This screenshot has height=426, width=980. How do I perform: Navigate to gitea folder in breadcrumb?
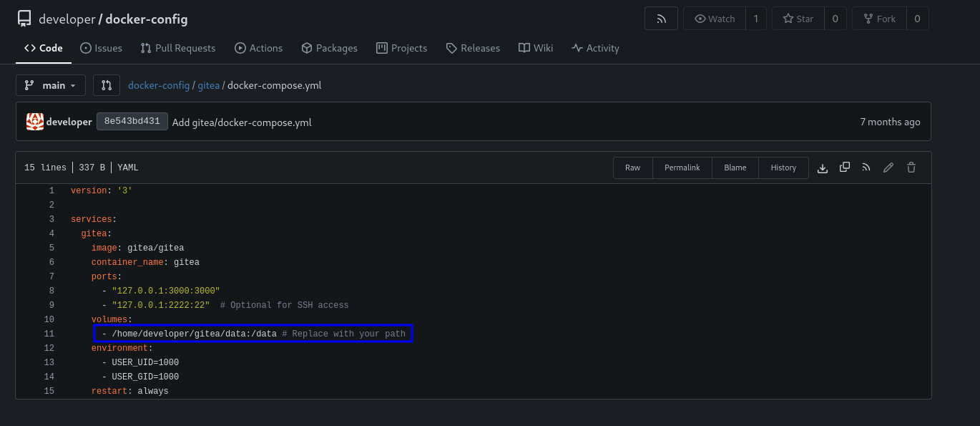[x=208, y=85]
